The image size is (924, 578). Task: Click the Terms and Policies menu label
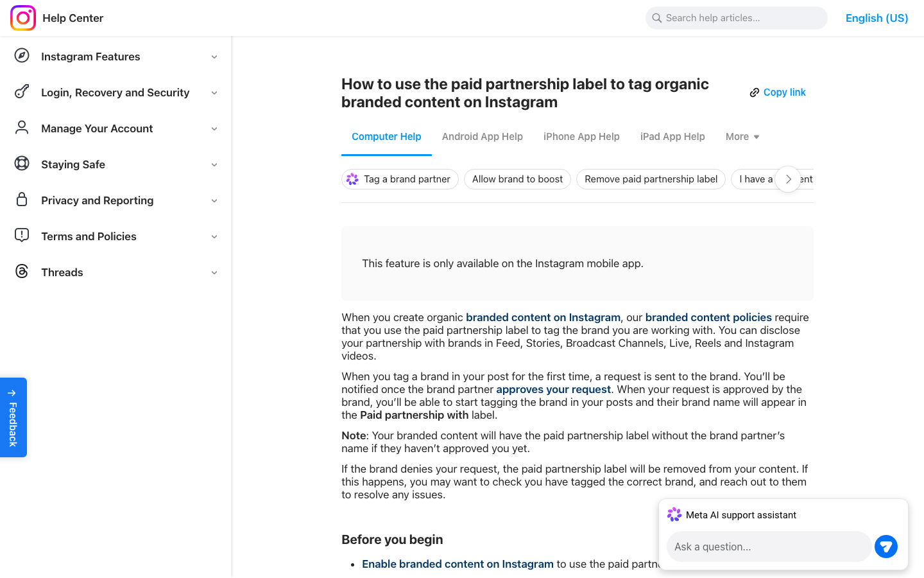click(x=89, y=236)
